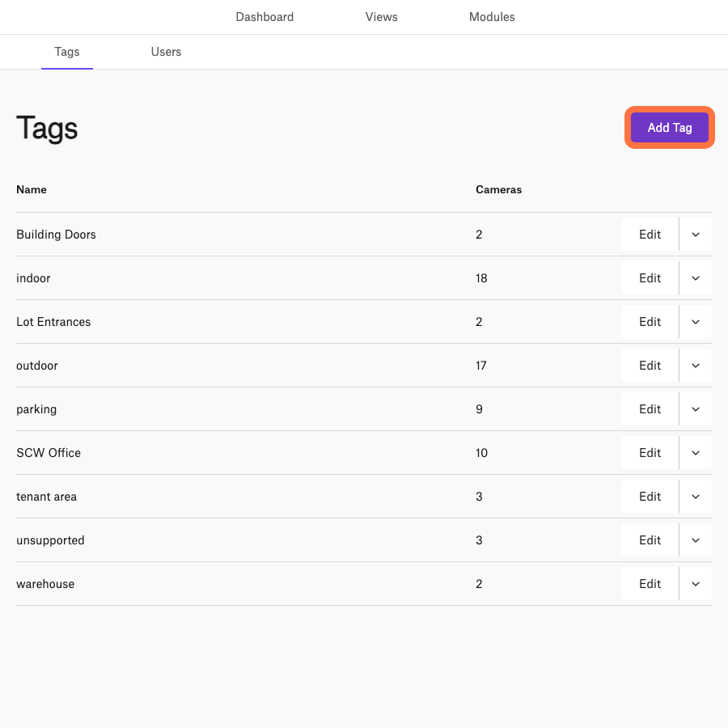Open unsupported tag's dropdown chevron

(696, 540)
